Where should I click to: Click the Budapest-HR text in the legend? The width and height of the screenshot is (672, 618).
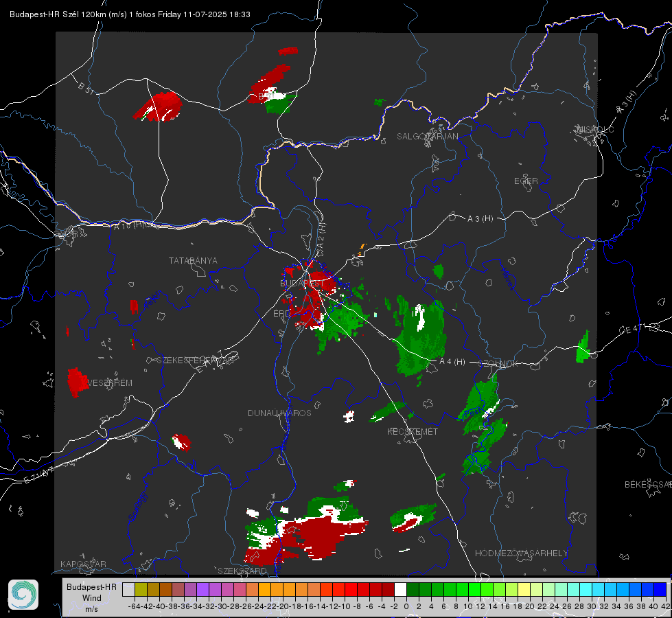click(92, 587)
